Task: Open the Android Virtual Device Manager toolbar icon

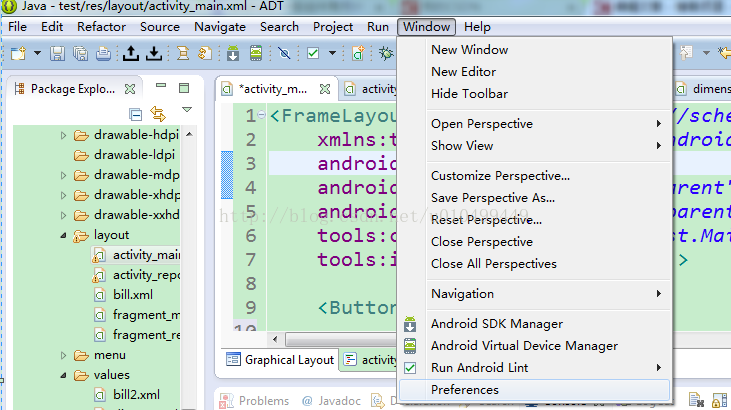Action: (x=256, y=53)
